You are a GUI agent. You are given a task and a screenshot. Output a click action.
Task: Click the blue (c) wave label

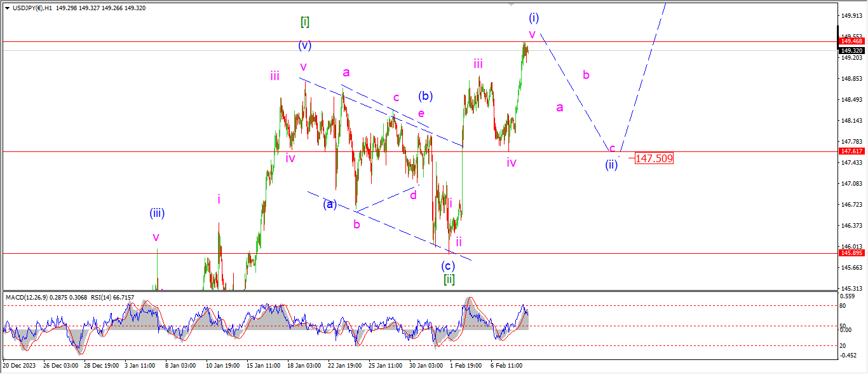click(x=449, y=265)
